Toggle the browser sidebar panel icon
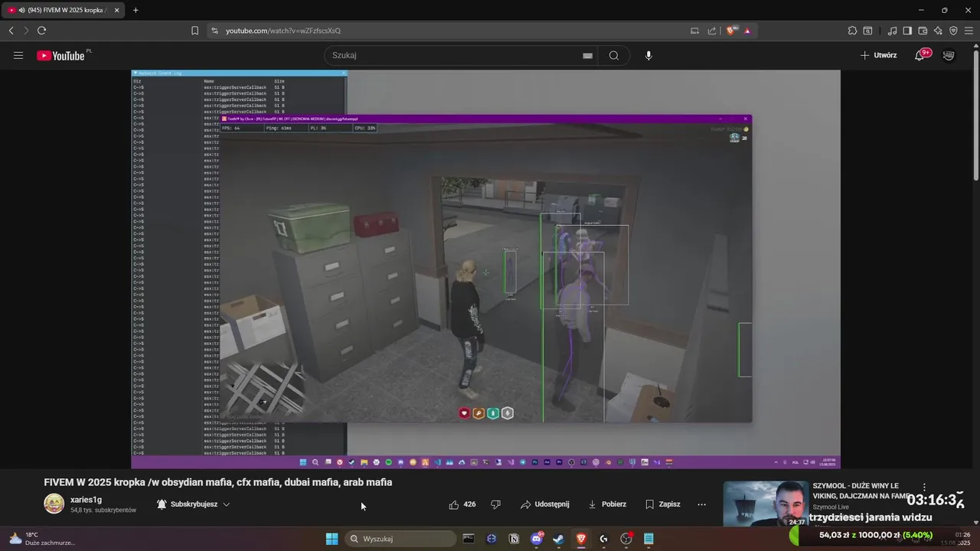Screen dimensions: 980x551 pos(907,31)
